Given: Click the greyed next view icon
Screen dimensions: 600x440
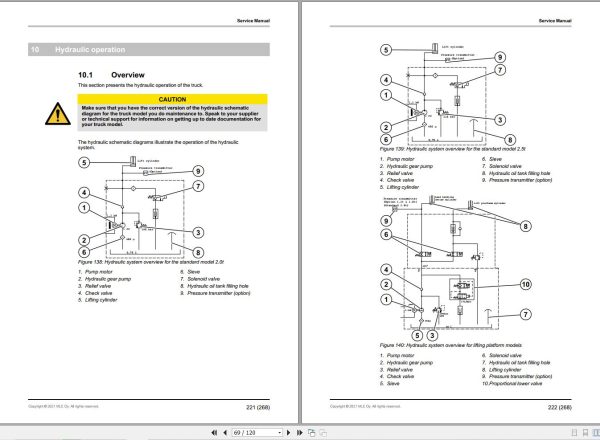Looking at the screenshot, I should (x=323, y=433).
